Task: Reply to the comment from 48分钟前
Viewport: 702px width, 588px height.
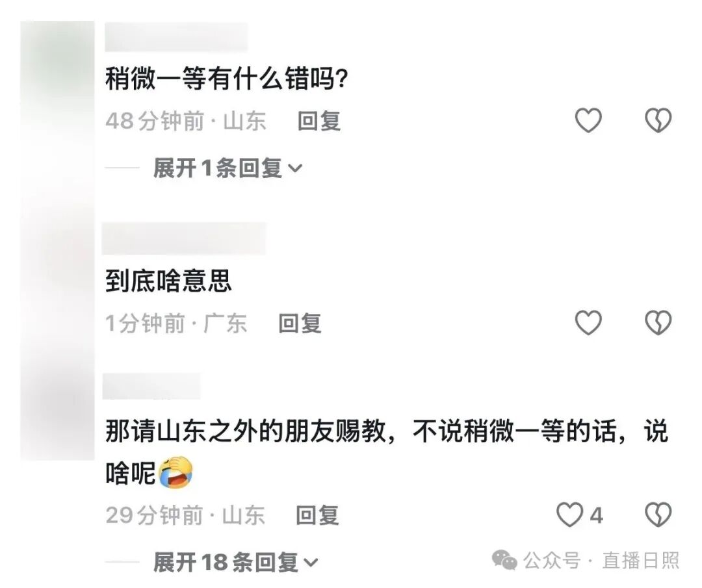Action: point(319,121)
